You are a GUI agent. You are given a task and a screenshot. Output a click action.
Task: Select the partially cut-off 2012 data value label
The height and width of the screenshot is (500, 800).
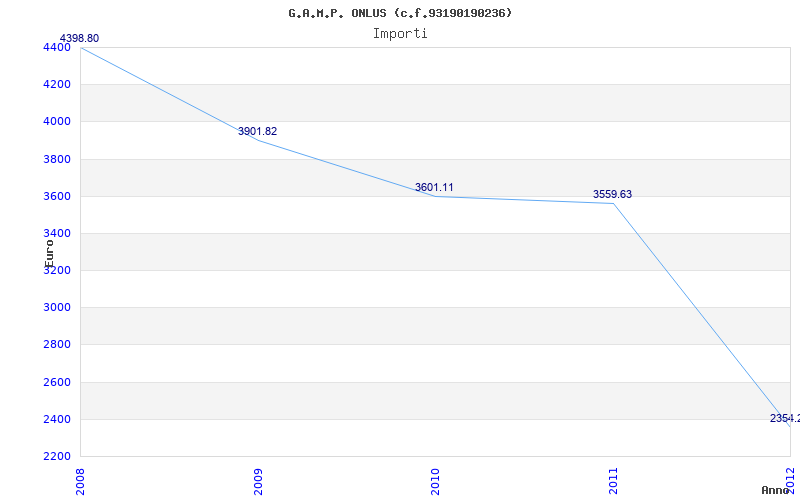tap(784, 418)
